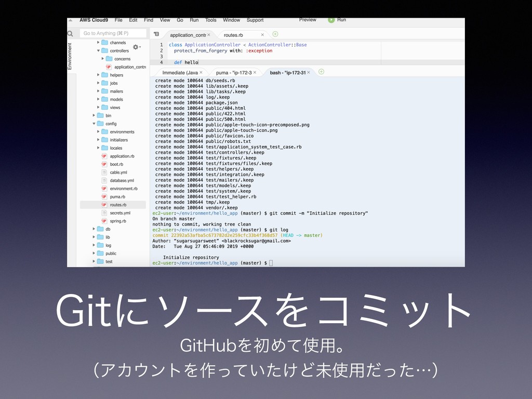Screen dimensions: 532x399
Task: Click code line 4 'def hello'
Action: click(186, 62)
